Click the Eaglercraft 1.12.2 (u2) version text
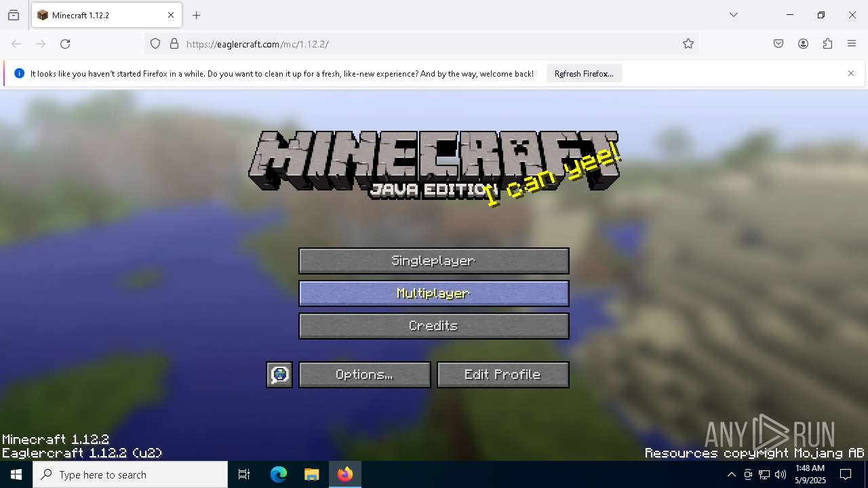868x488 pixels. point(82,453)
